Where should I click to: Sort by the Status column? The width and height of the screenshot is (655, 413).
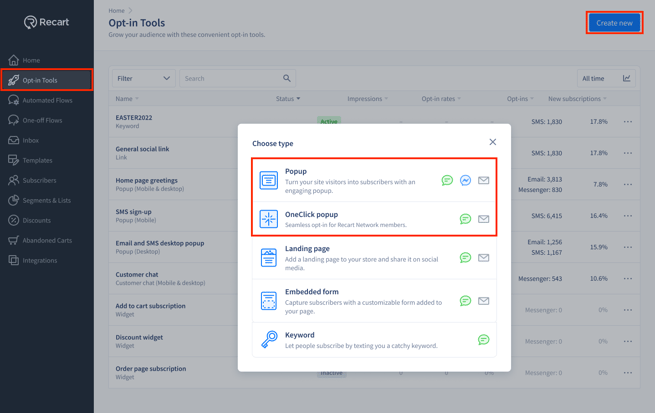click(288, 99)
